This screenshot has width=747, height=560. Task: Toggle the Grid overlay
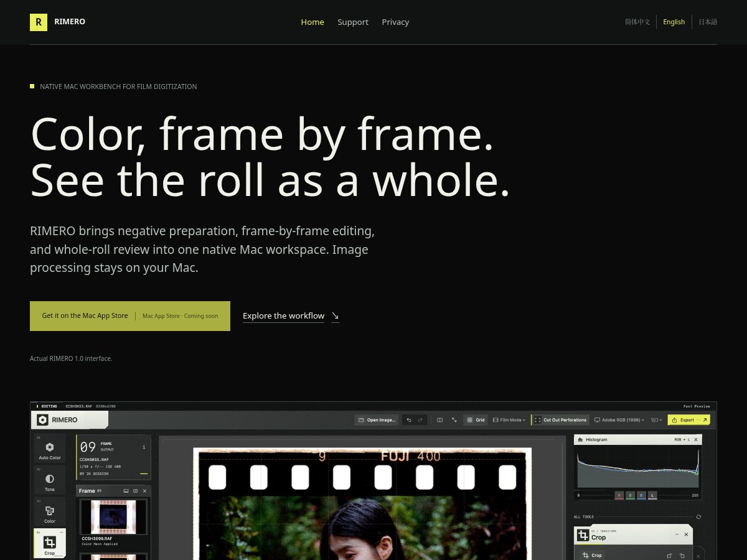click(x=476, y=420)
